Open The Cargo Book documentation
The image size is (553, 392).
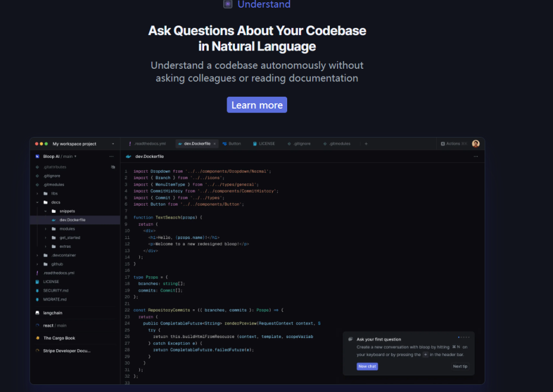(59, 338)
